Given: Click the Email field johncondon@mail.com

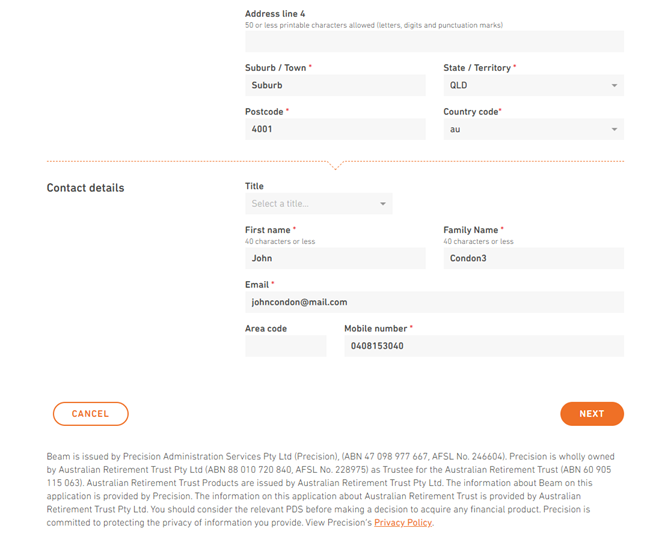Looking at the screenshot, I should click(x=435, y=302).
